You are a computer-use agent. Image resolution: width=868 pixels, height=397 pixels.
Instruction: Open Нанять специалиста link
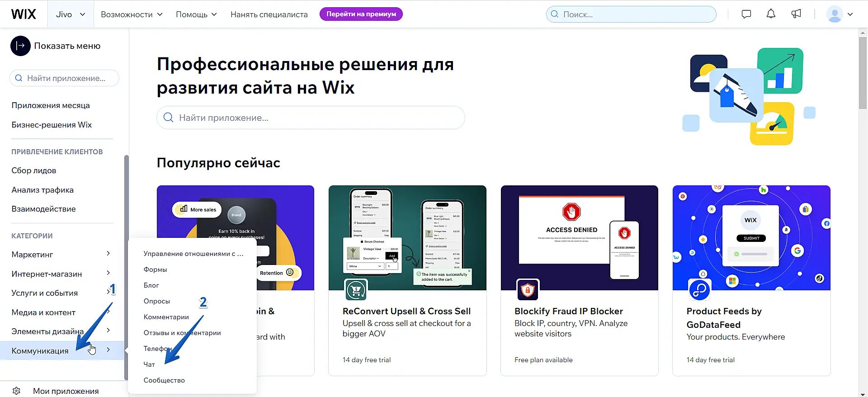[x=269, y=14]
